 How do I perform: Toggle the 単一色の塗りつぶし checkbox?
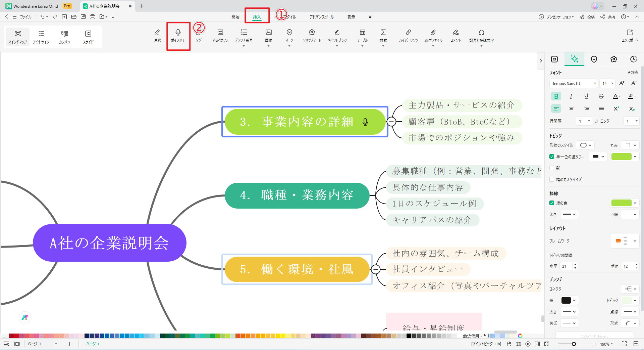[x=552, y=157]
